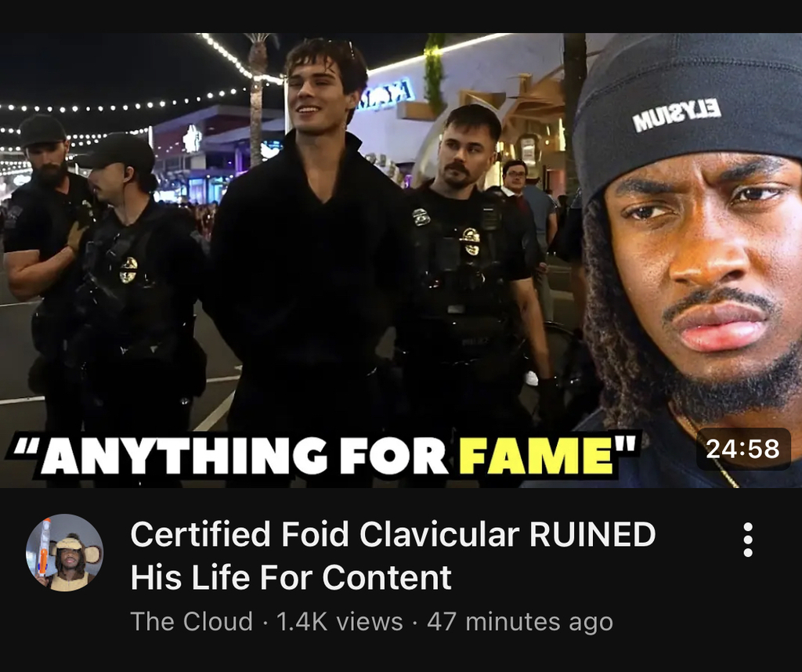This screenshot has width=802, height=672.
Task: Visit The Cloud channel name link
Action: 192,621
